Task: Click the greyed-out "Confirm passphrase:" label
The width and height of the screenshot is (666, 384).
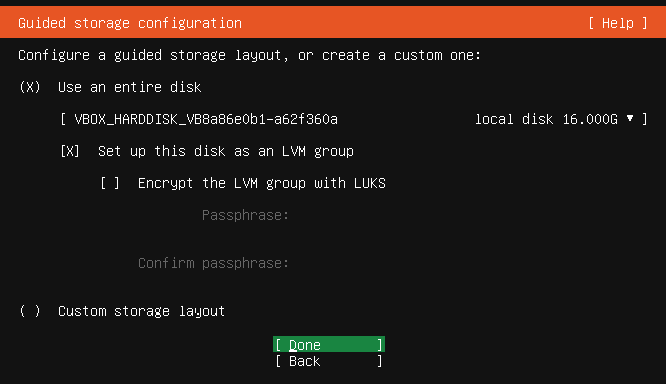Action: coord(214,263)
